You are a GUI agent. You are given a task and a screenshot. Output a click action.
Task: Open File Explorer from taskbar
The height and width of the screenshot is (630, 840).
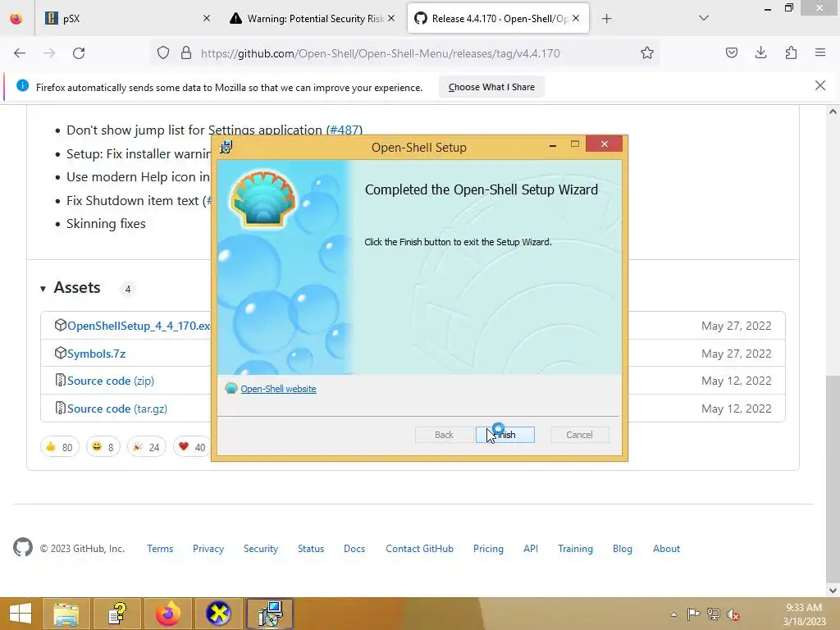[66, 614]
